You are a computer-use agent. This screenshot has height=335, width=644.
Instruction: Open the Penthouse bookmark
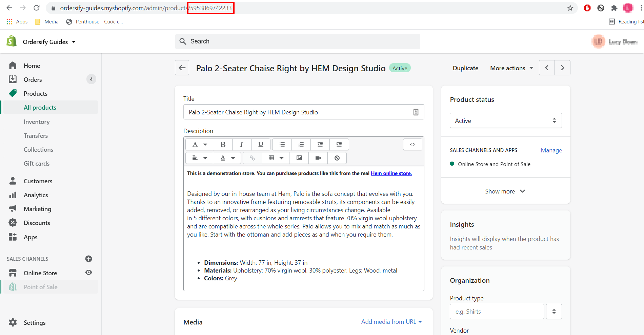click(x=95, y=21)
